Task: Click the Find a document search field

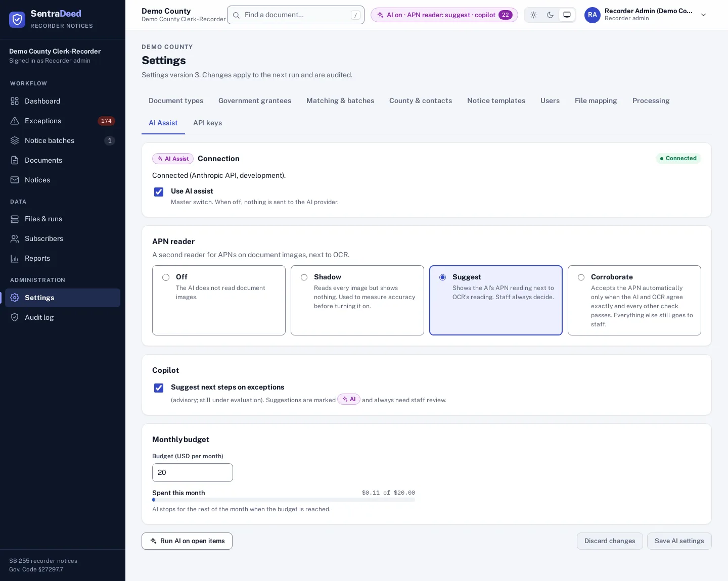Action: click(x=296, y=15)
